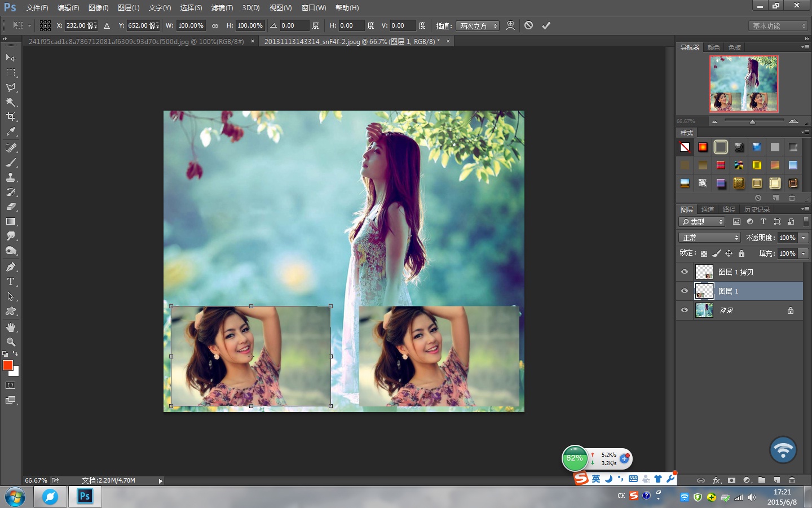The image size is (812, 508).
Task: Click the navigator zoom slider
Action: [x=753, y=121]
